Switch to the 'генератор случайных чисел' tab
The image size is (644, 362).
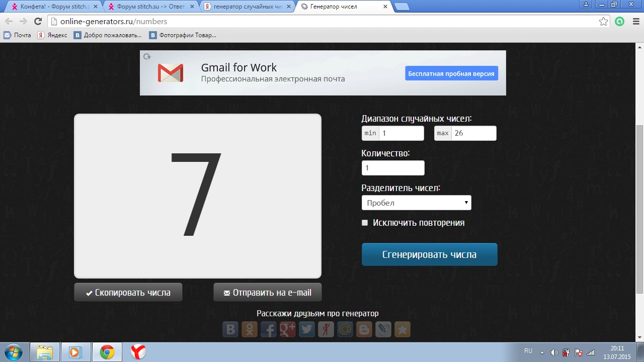[x=247, y=7]
